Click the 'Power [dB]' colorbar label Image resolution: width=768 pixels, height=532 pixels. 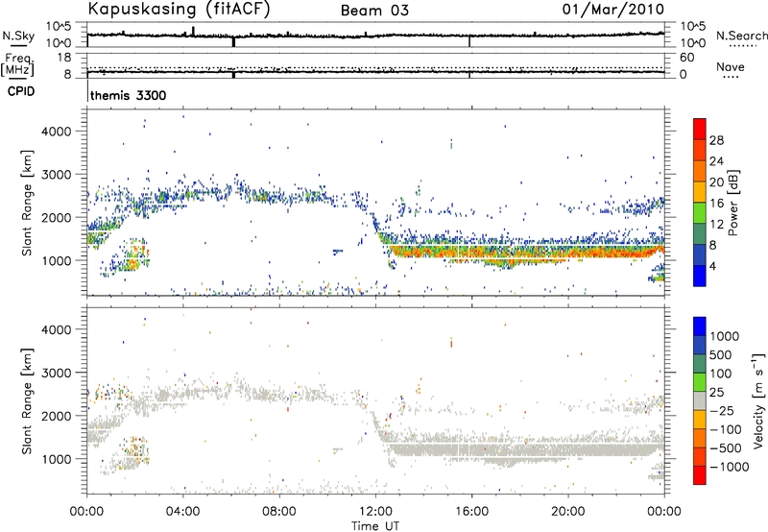click(732, 203)
